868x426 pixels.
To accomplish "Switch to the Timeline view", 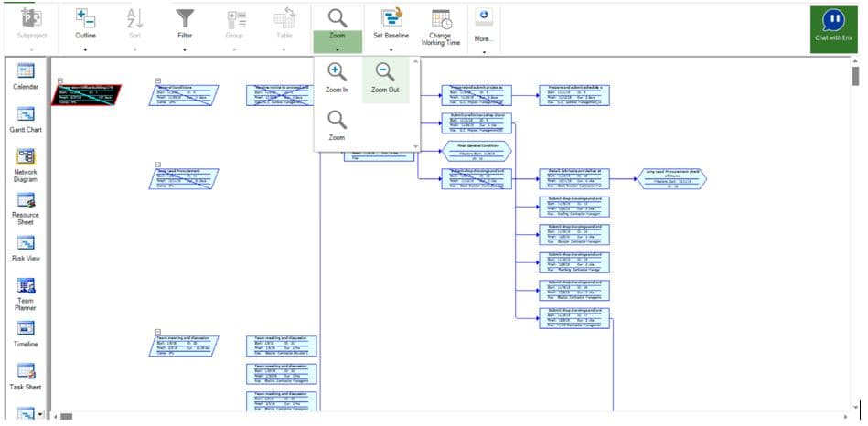I will pos(26,334).
